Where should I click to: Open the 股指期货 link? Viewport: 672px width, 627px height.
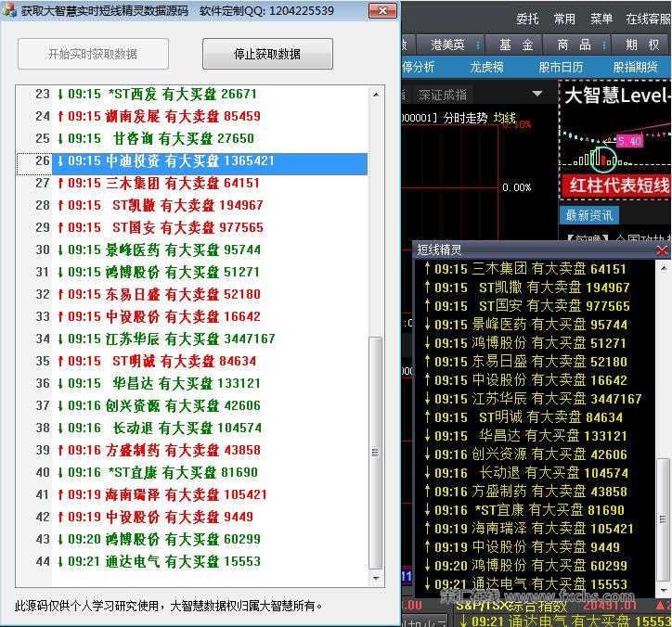point(635,67)
